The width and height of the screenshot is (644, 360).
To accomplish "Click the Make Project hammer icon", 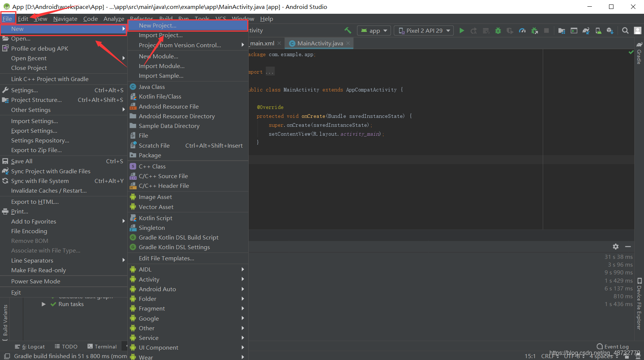I will click(348, 30).
